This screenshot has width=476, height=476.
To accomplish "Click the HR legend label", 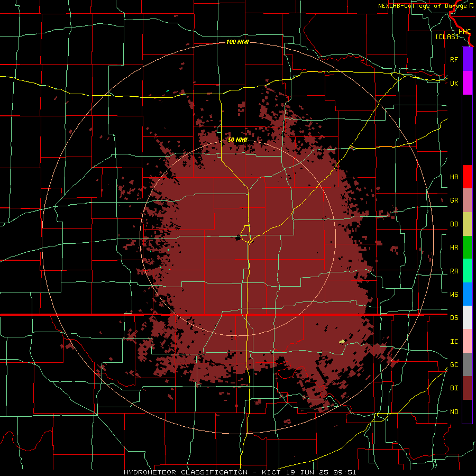I will pos(454,248).
